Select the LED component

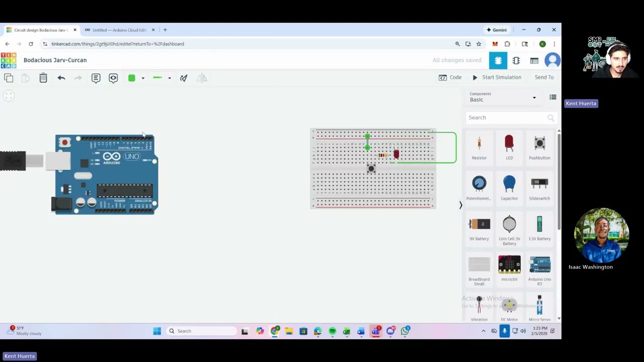coord(509,147)
